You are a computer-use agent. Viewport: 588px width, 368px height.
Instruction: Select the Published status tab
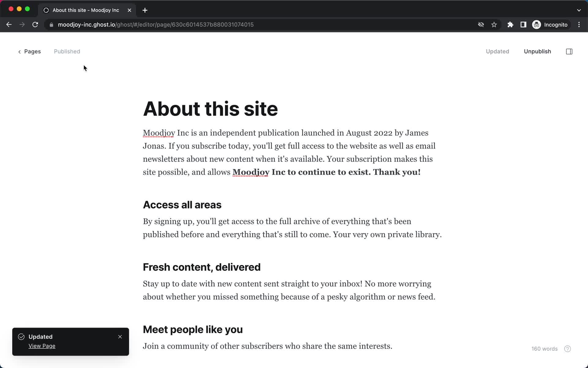point(66,51)
